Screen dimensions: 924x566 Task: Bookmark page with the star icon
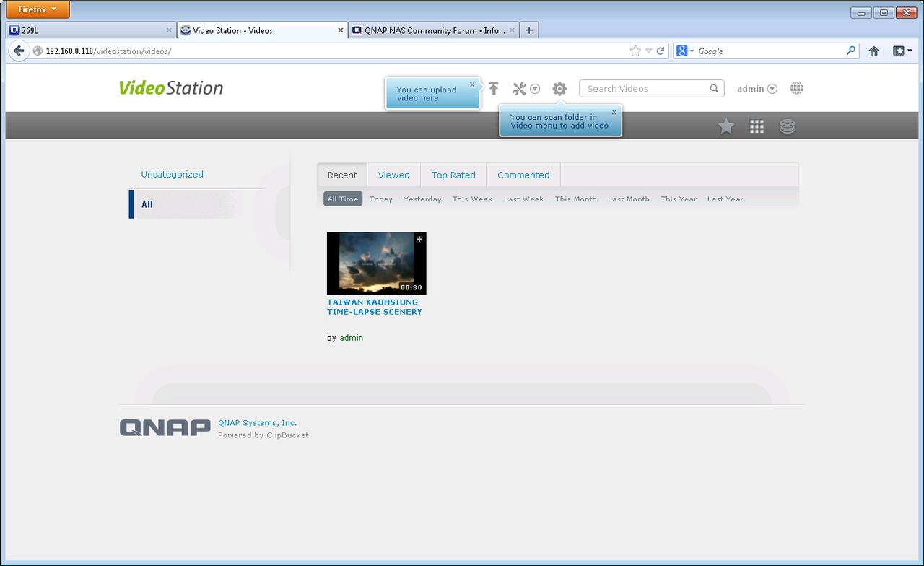pos(635,51)
